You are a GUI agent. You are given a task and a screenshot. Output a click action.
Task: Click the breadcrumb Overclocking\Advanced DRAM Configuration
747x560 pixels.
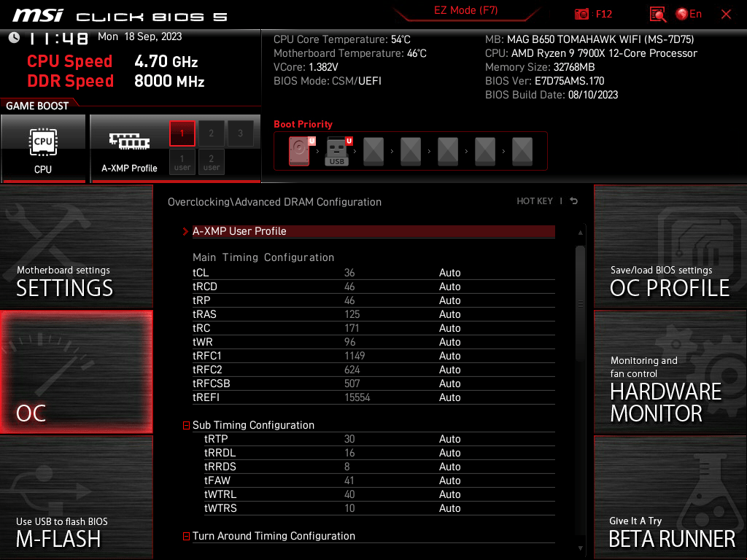(x=274, y=202)
